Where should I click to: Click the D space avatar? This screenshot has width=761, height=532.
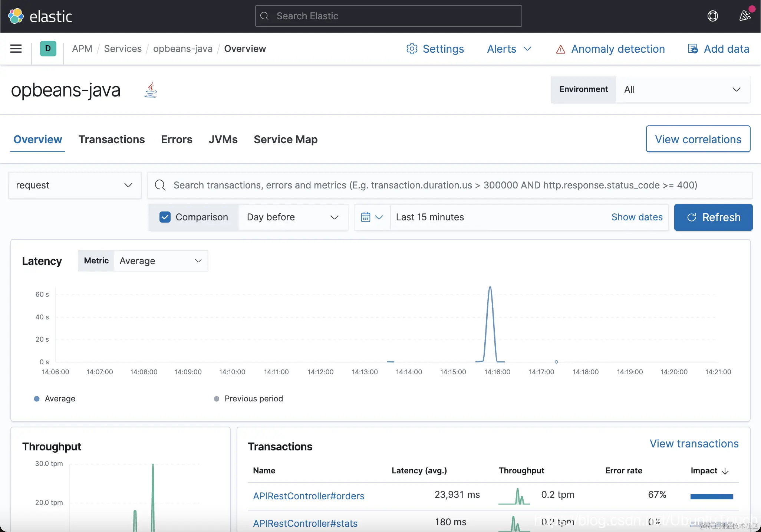coord(48,49)
